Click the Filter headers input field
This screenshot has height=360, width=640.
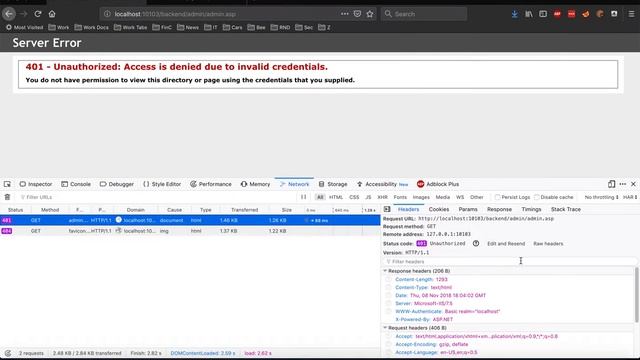click(x=509, y=261)
